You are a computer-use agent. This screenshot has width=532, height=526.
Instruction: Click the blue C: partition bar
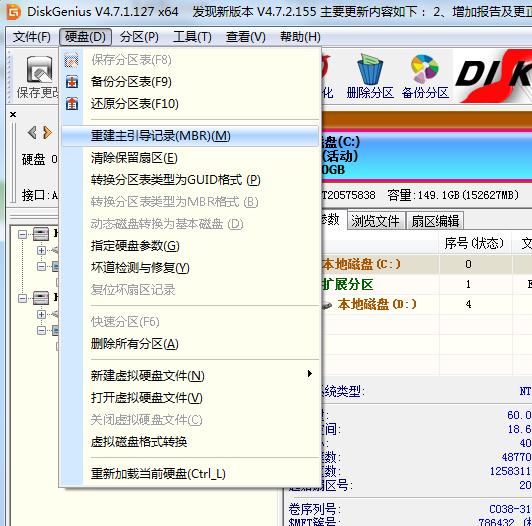pyautogui.click(x=426, y=156)
